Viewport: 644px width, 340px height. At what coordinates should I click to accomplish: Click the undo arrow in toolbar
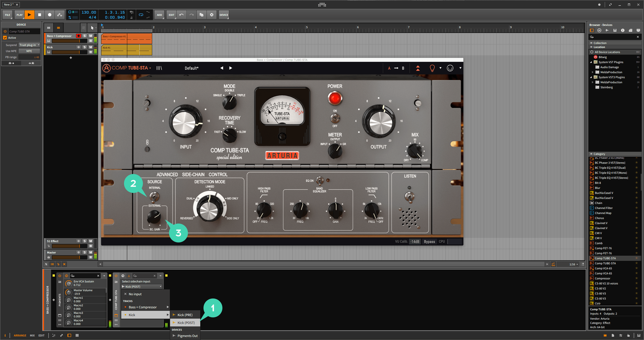pos(181,15)
